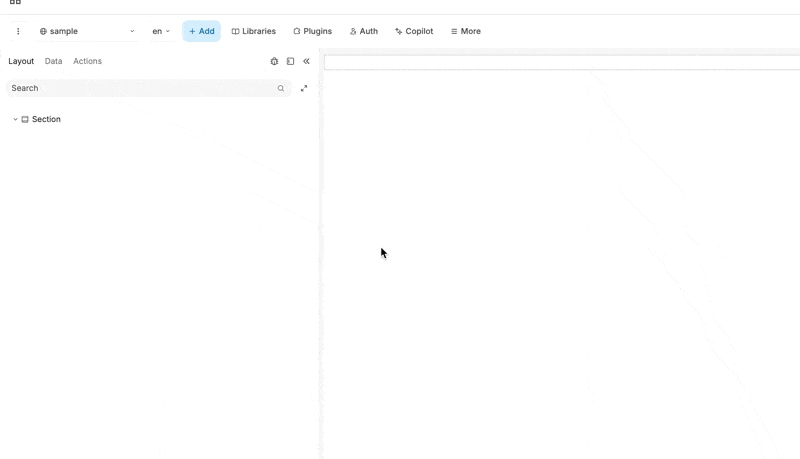Click the search magnifier icon

[x=281, y=88]
